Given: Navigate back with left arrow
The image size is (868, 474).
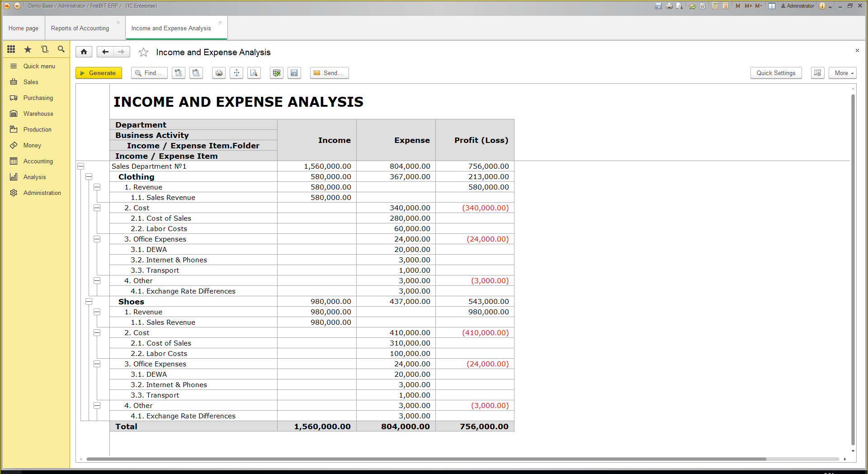Looking at the screenshot, I should [105, 52].
